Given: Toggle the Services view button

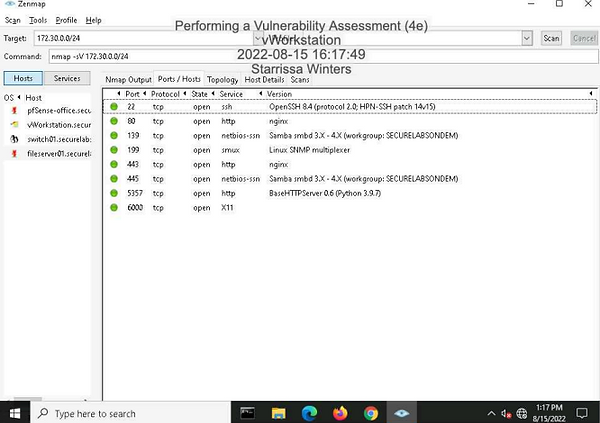Looking at the screenshot, I should tap(67, 78).
